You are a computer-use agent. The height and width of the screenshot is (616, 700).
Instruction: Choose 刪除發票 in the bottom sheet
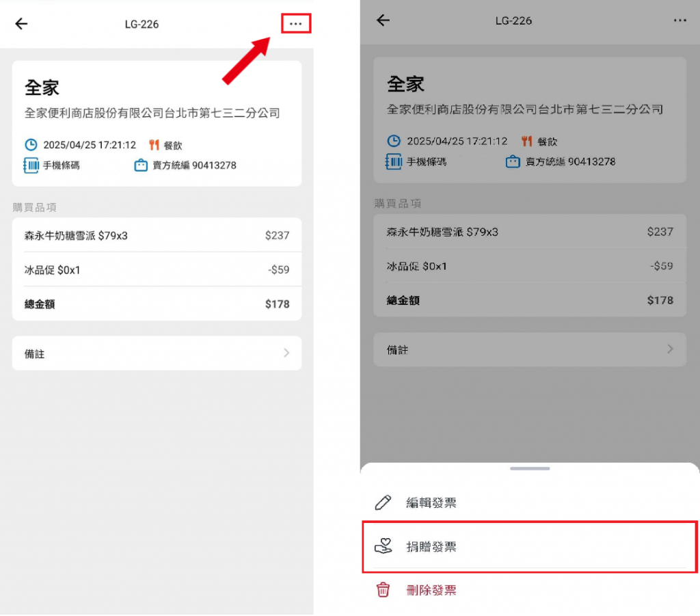click(530, 590)
